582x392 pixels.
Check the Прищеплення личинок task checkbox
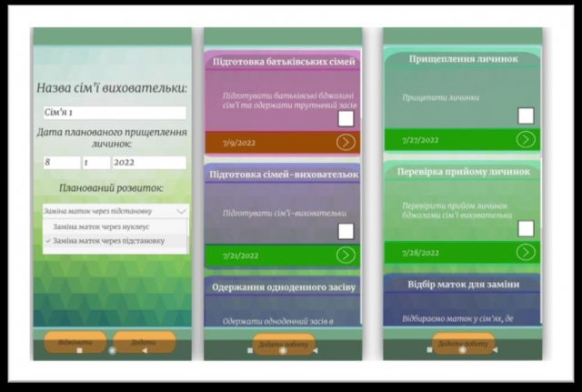point(526,116)
